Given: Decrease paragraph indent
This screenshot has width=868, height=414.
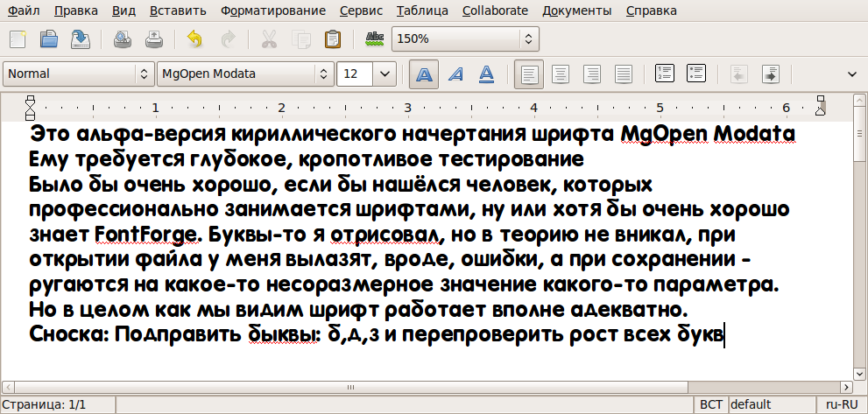Looking at the screenshot, I should coord(739,74).
